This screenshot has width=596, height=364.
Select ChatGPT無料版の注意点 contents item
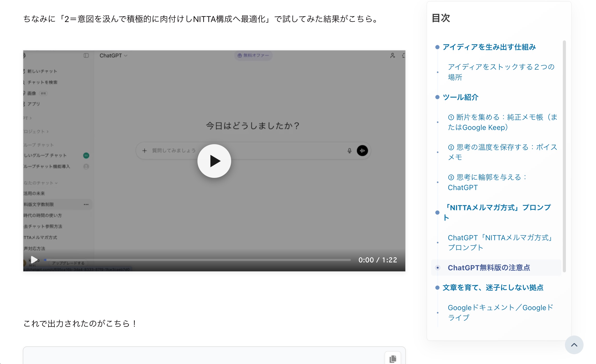(489, 267)
